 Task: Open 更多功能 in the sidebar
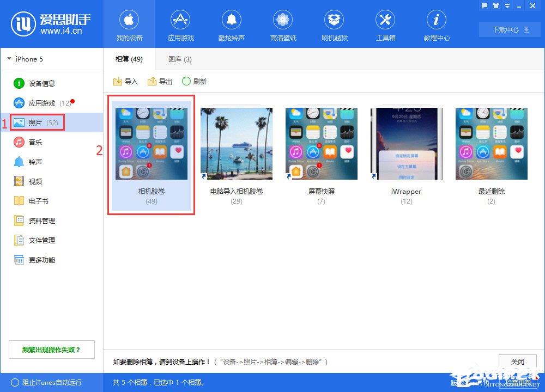(34, 260)
